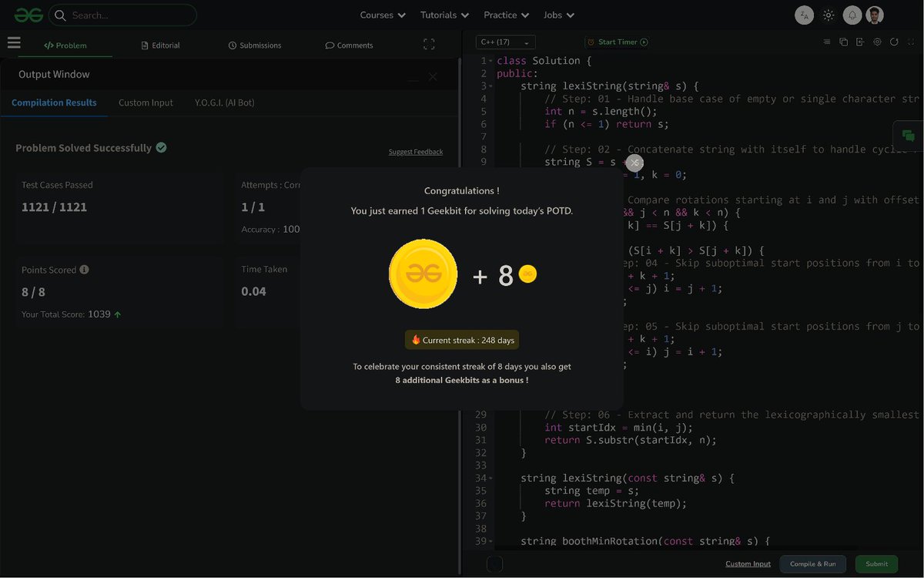Image resolution: width=924 pixels, height=578 pixels.
Task: Copy the code with the copy icon
Action: click(x=843, y=42)
